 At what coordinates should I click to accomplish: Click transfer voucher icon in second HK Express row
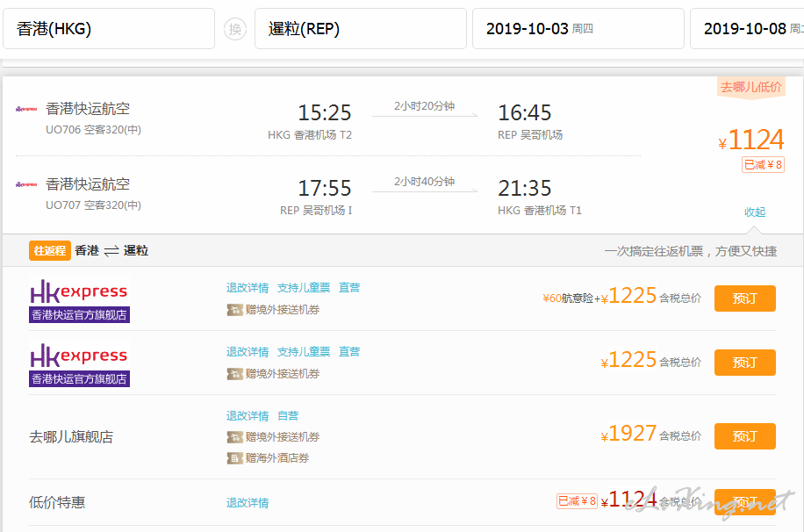pyautogui.click(x=234, y=374)
